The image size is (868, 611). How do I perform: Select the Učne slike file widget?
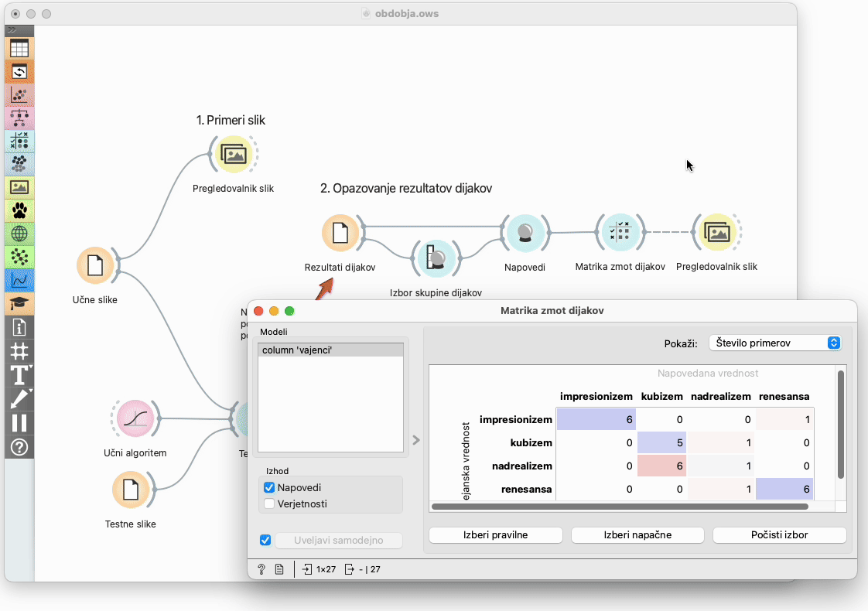click(x=95, y=266)
